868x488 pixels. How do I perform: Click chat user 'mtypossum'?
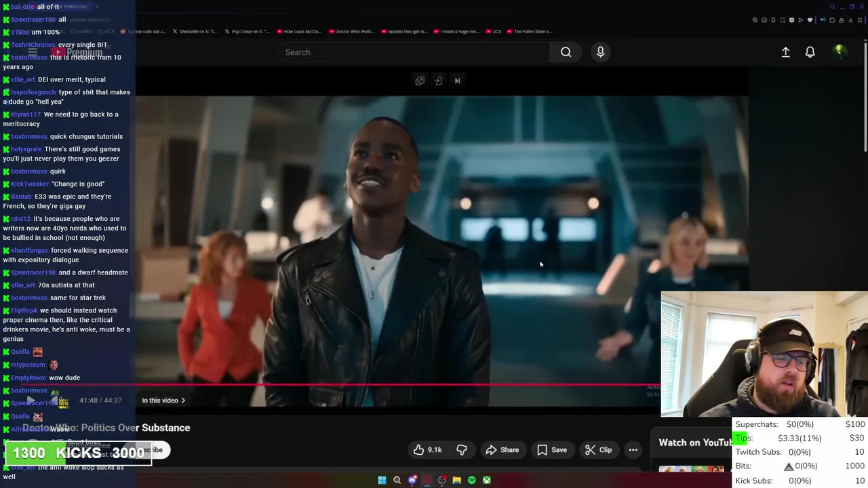pos(28,365)
